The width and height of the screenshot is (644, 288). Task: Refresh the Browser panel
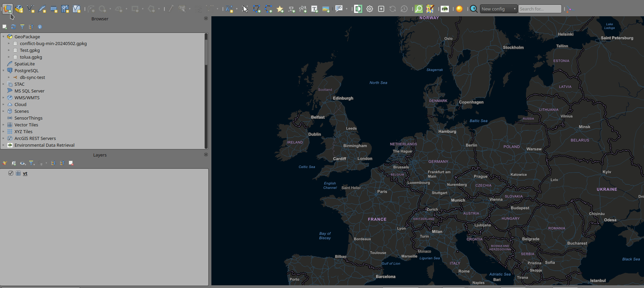(14, 27)
